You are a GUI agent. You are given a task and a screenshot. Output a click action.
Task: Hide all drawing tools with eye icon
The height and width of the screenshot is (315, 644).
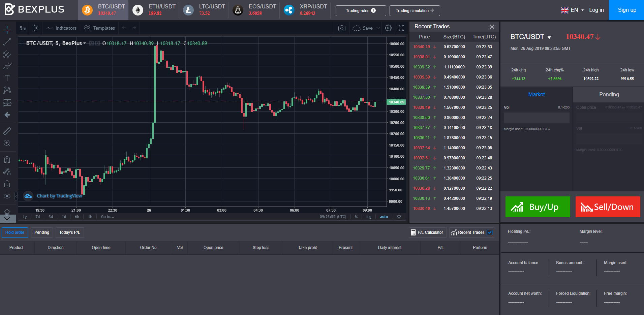[7, 196]
